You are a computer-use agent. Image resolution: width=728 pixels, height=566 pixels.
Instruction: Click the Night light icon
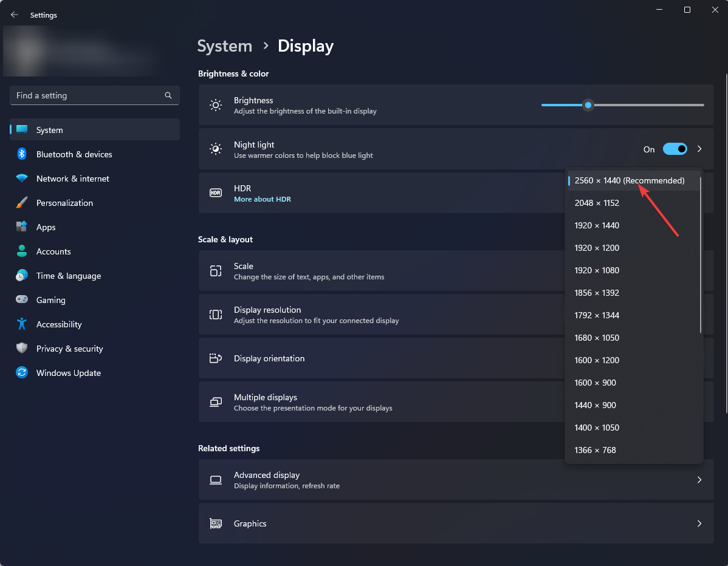[216, 149]
